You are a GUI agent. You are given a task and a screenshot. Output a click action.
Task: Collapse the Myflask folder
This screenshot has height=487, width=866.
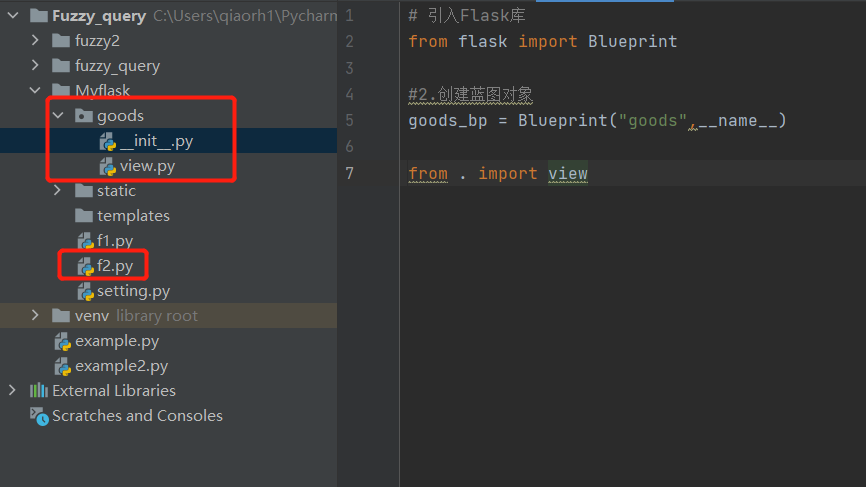35,90
